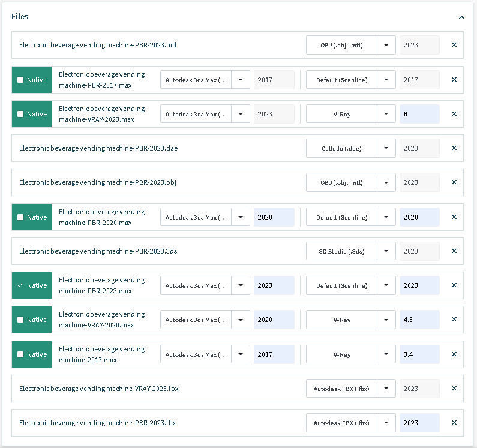The height and width of the screenshot is (448, 477).
Task: Open Autodesk FBX dropdown for VRAY-2023.fbx
Action: coord(386,389)
